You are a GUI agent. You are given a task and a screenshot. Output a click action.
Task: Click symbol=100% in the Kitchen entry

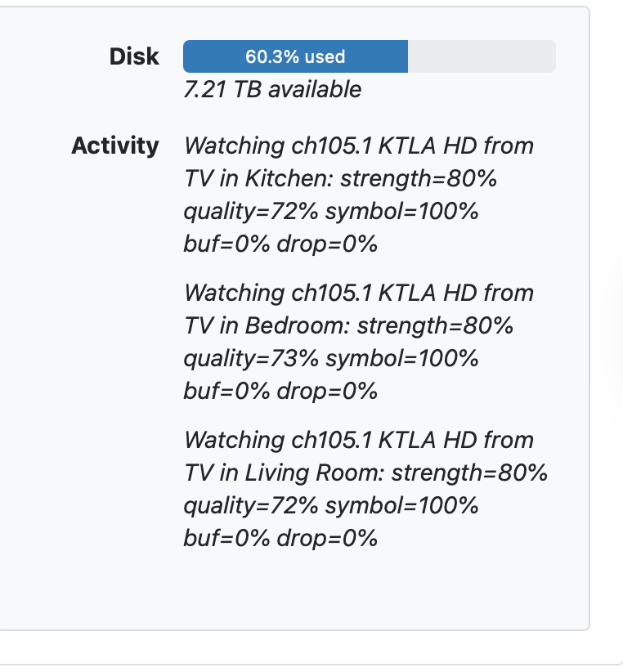401,212
